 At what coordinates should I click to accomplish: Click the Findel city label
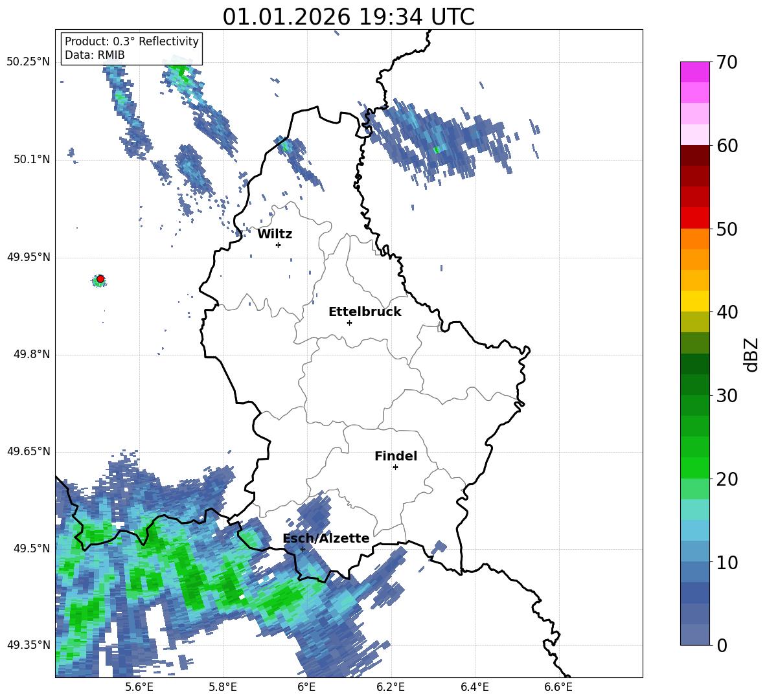(x=396, y=456)
